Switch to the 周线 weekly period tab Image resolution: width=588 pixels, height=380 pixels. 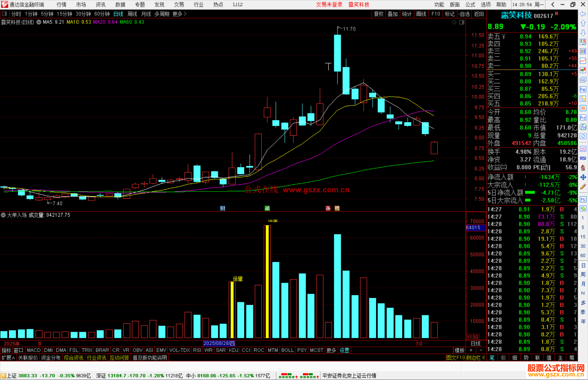132,14
